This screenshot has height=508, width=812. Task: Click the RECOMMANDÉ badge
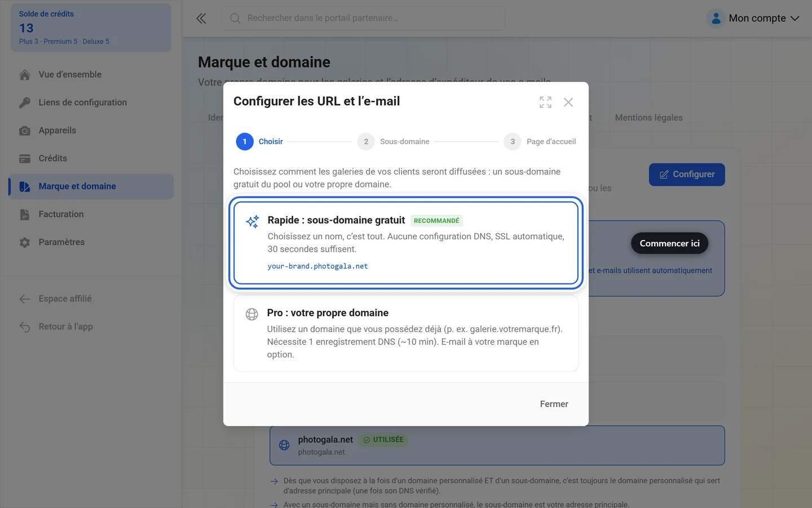[x=436, y=221]
